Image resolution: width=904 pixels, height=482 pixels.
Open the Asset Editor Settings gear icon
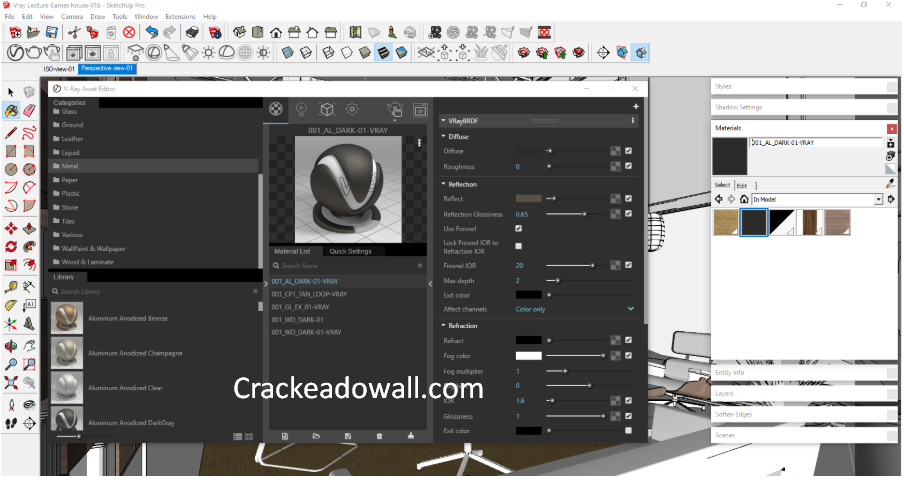[352, 108]
